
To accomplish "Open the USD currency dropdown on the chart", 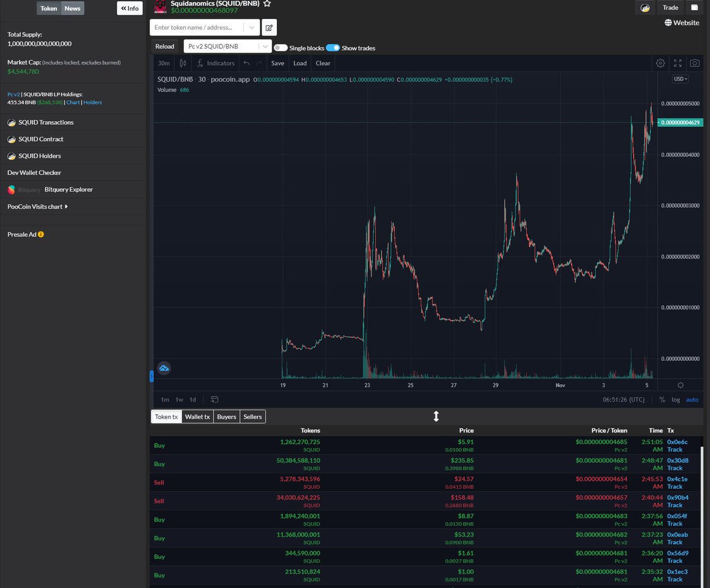I will 680,79.
